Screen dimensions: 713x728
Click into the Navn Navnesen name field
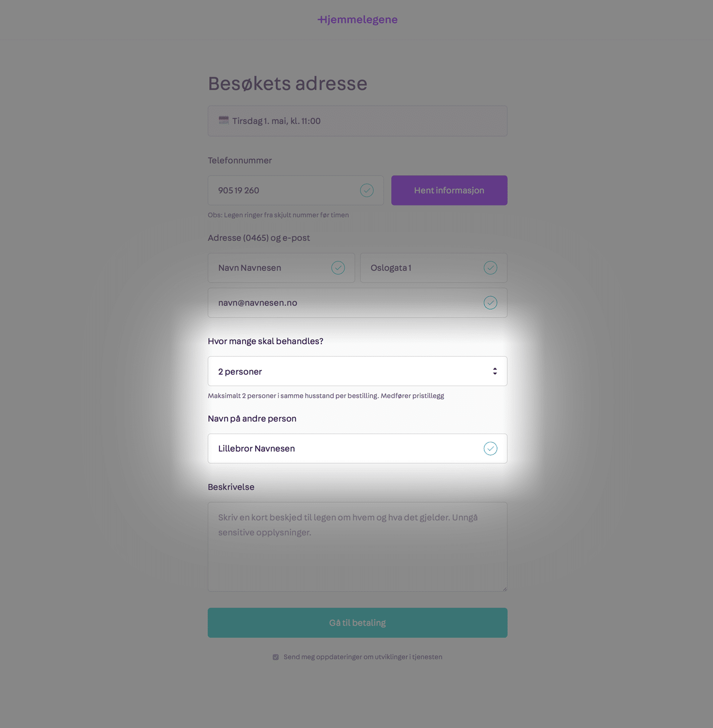pos(281,268)
